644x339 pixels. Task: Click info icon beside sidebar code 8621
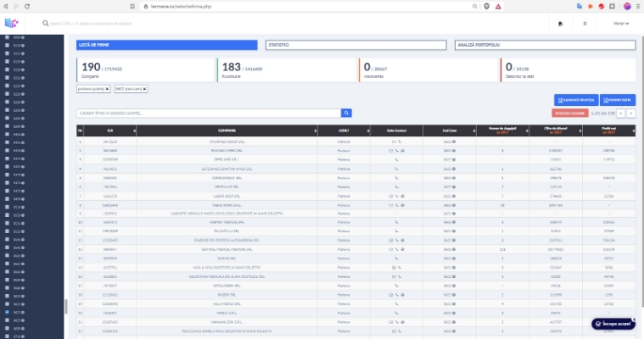pyautogui.click(x=23, y=304)
